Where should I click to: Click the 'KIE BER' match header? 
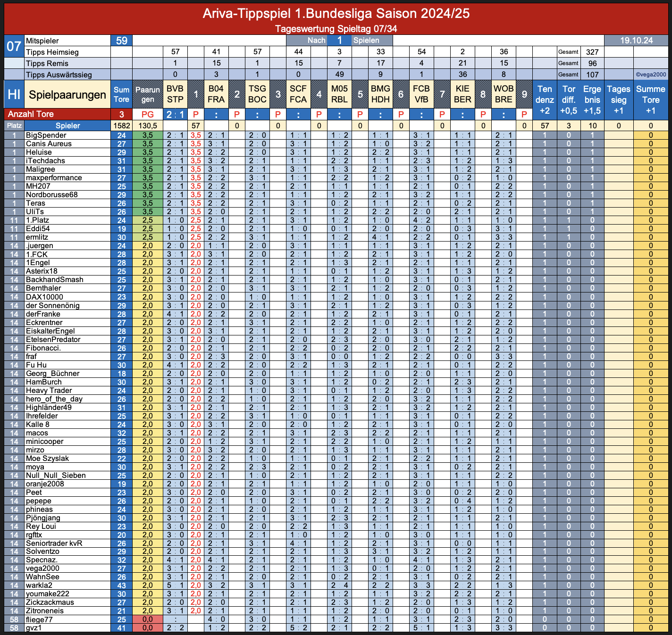462,94
